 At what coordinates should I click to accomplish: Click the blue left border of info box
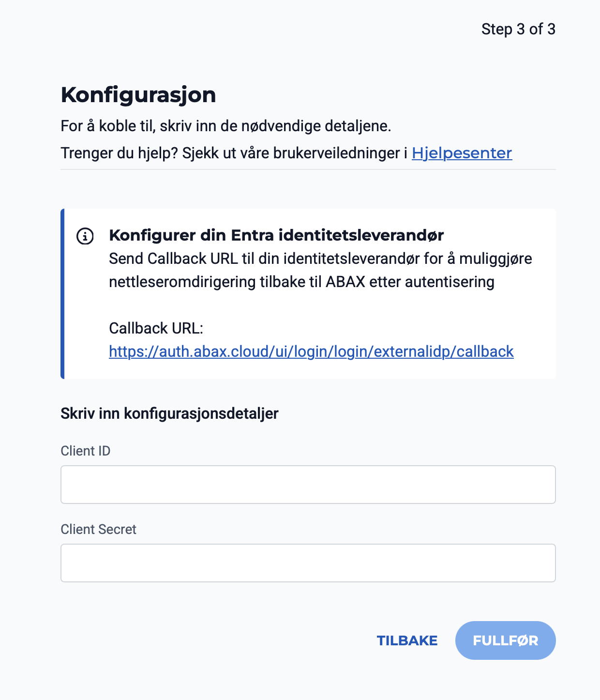pos(62,293)
